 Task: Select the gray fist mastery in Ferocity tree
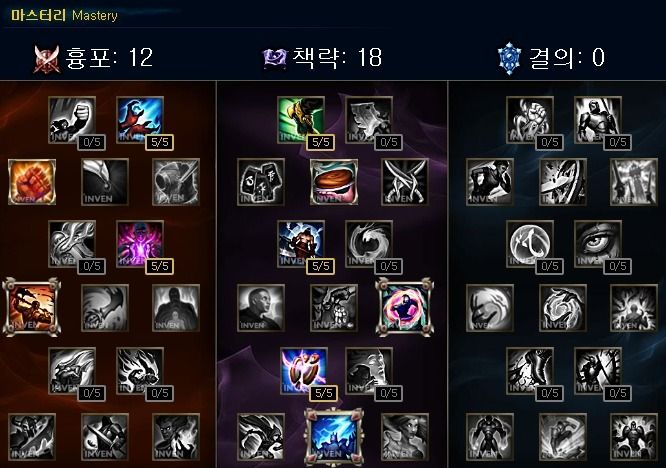(72, 120)
